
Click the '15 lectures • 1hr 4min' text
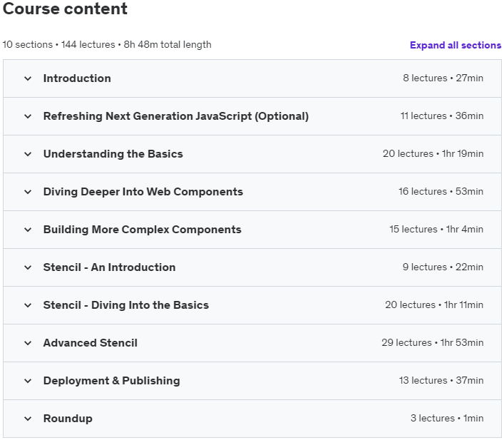tap(436, 229)
